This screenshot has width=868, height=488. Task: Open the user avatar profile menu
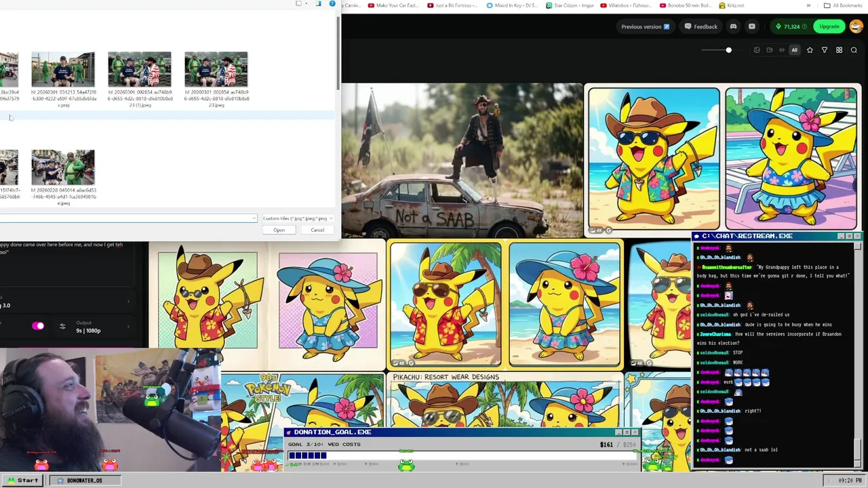click(x=856, y=26)
